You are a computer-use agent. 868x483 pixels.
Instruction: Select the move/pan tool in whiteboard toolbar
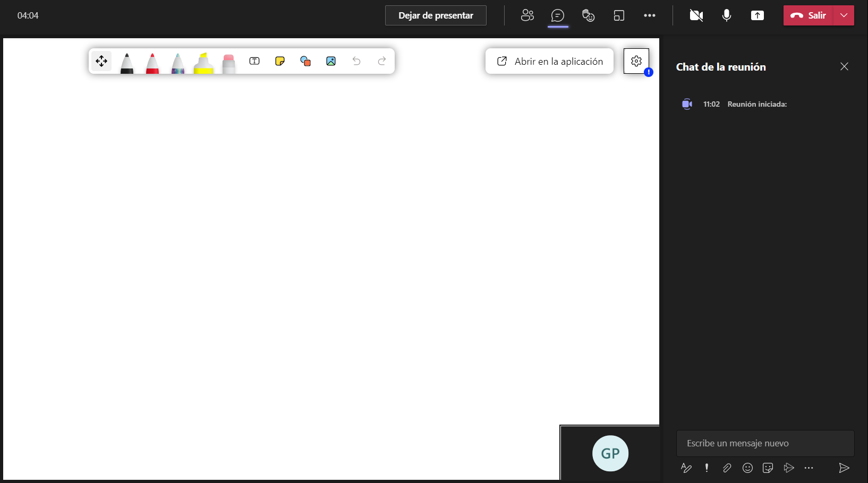(x=101, y=61)
